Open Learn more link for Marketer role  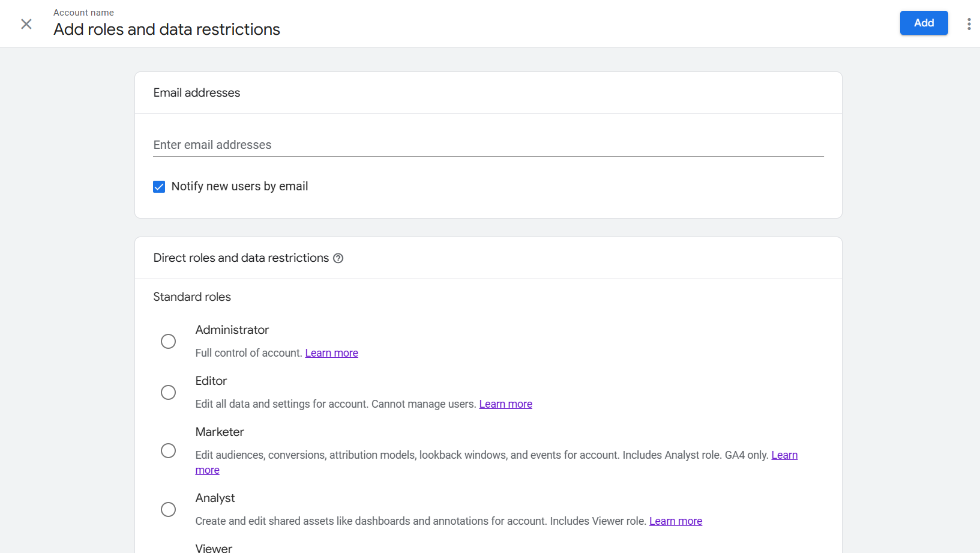tap(784, 455)
